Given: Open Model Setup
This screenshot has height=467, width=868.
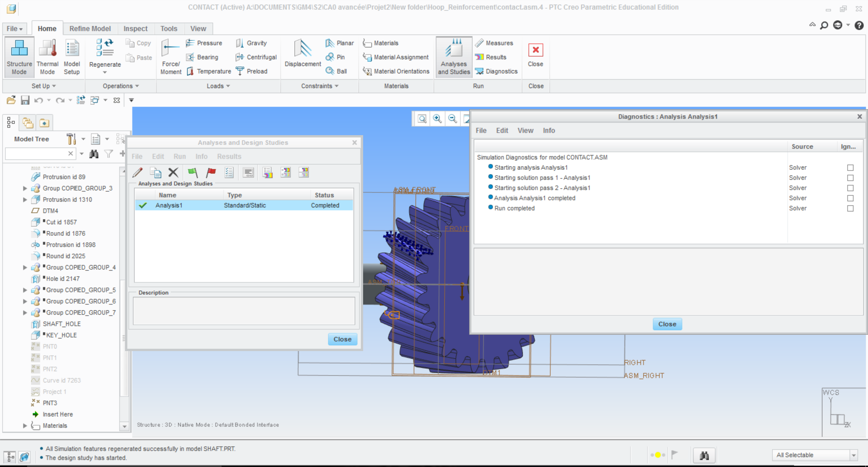Looking at the screenshot, I should point(72,57).
